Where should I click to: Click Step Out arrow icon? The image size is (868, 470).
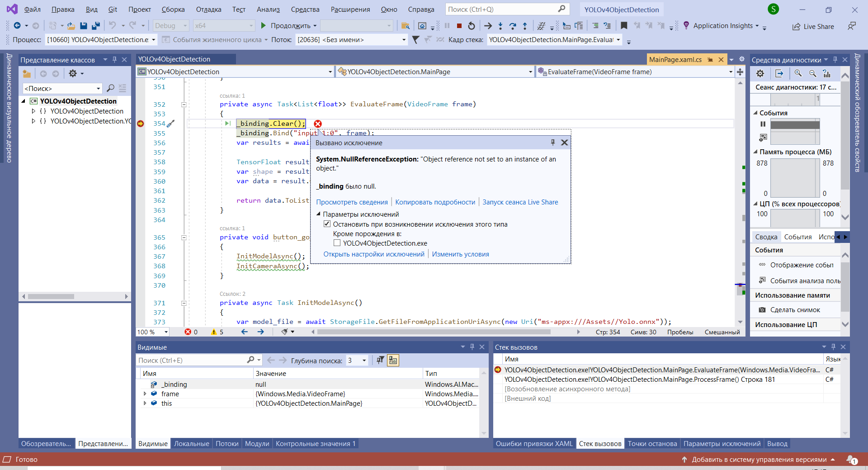click(x=525, y=26)
